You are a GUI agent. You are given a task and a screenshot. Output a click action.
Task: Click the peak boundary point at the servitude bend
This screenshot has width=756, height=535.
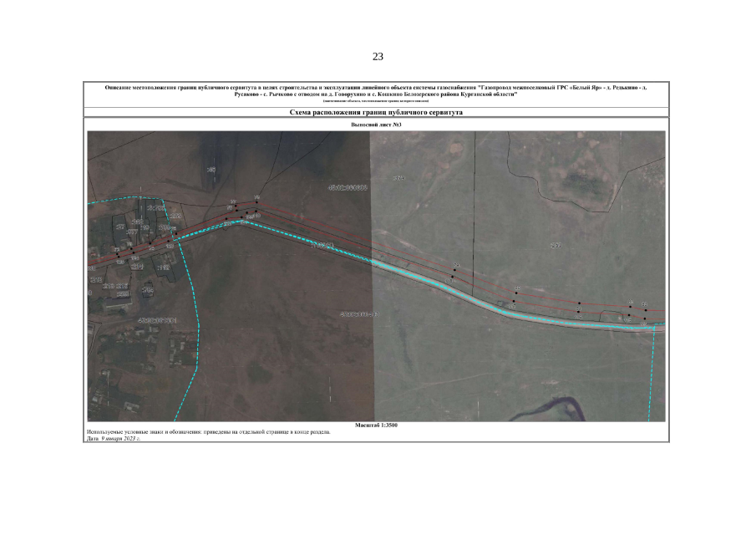click(x=256, y=201)
